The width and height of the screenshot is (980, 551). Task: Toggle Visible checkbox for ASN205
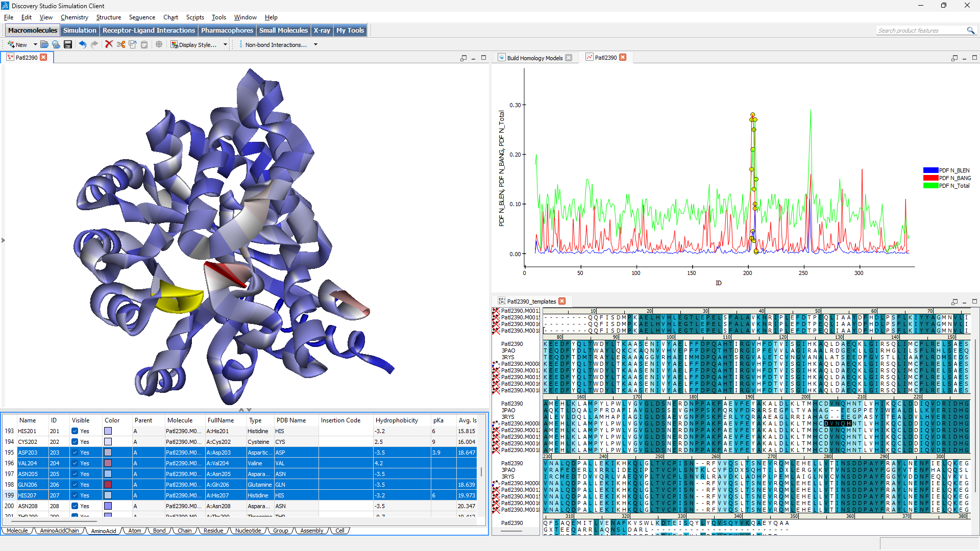click(75, 474)
